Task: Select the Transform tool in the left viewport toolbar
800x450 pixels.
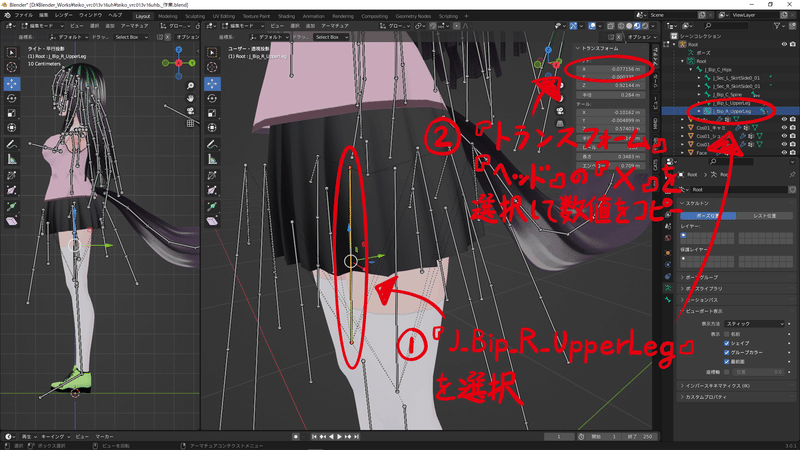Action: (12, 128)
